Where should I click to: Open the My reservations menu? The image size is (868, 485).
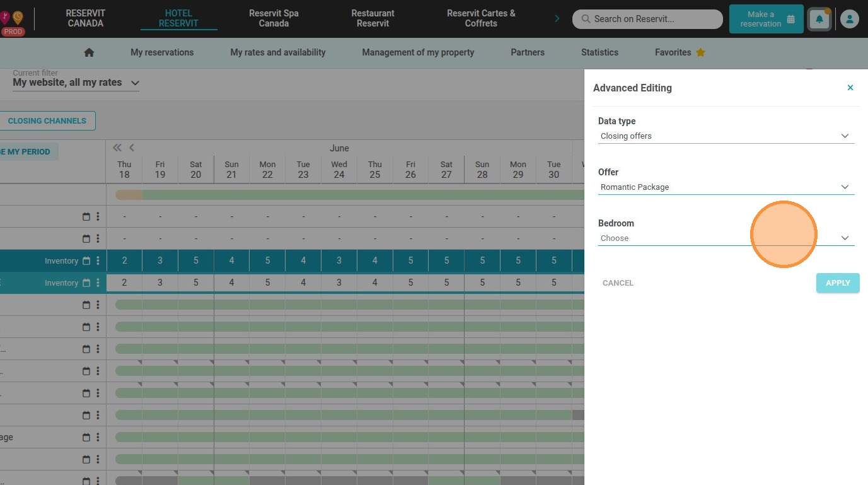162,52
